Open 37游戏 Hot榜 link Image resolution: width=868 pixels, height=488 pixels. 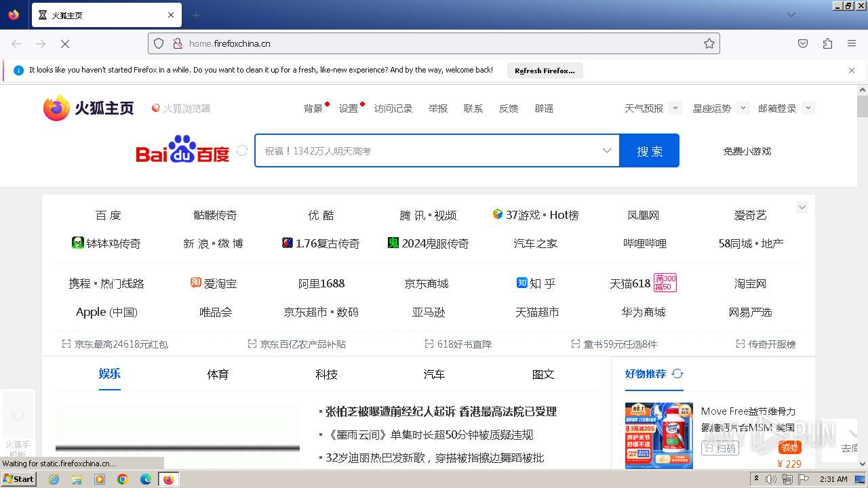536,215
